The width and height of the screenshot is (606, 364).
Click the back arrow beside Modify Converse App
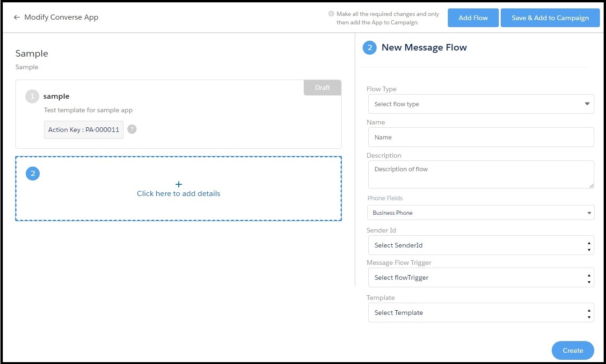pos(17,17)
